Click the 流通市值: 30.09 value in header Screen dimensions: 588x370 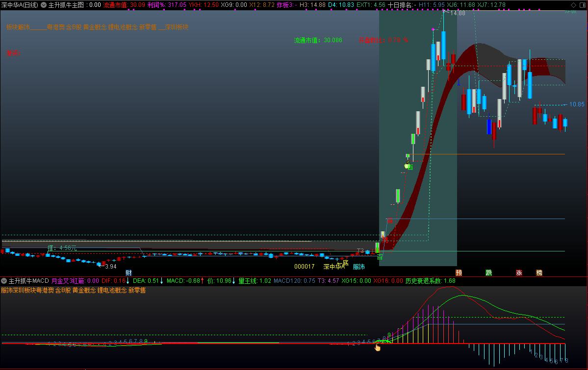(x=124, y=5)
